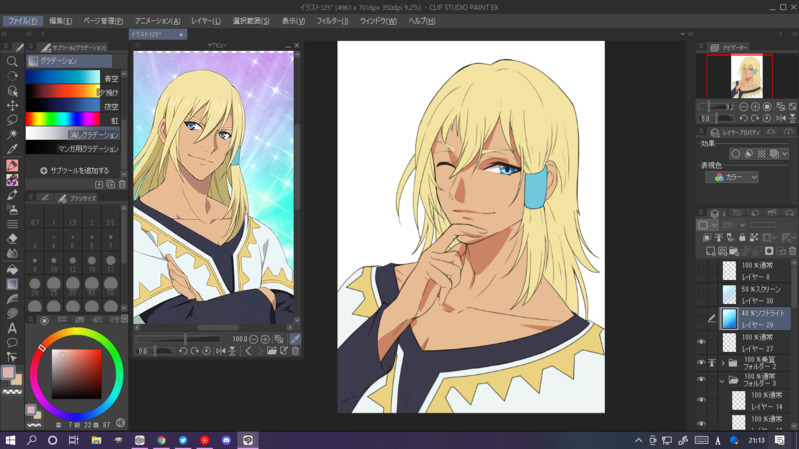Open the 編集(E) menu
This screenshot has width=799, height=449.
pos(61,21)
